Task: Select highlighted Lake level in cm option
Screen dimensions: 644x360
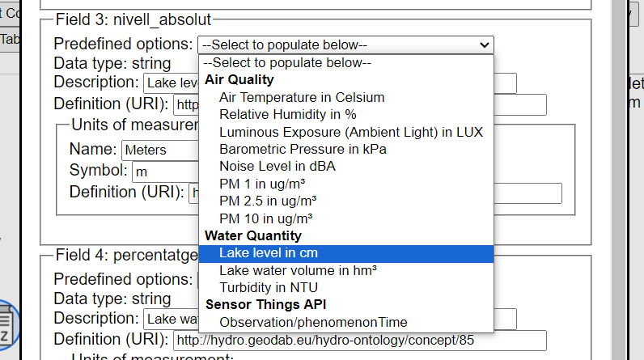Action: coord(345,253)
